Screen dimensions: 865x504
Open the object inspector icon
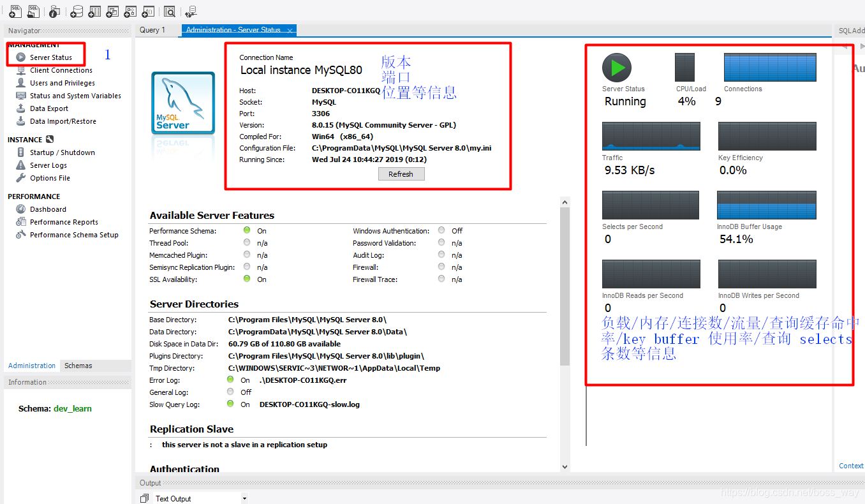(55, 11)
